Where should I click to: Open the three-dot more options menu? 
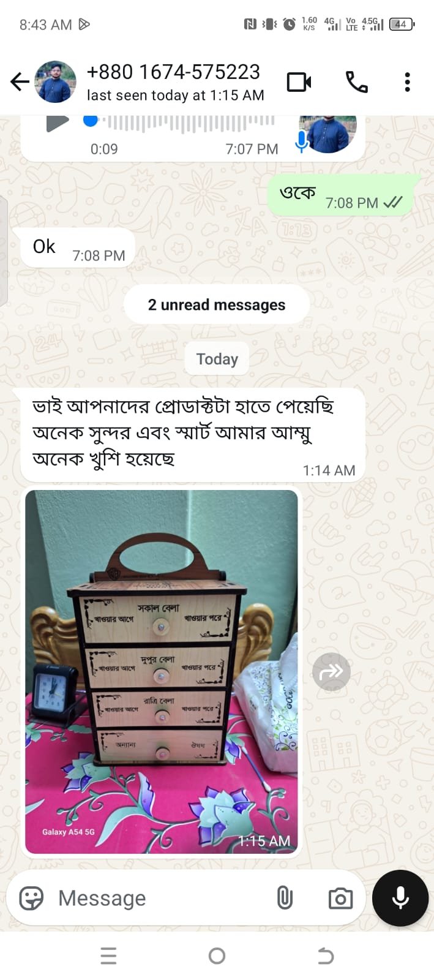(x=407, y=81)
